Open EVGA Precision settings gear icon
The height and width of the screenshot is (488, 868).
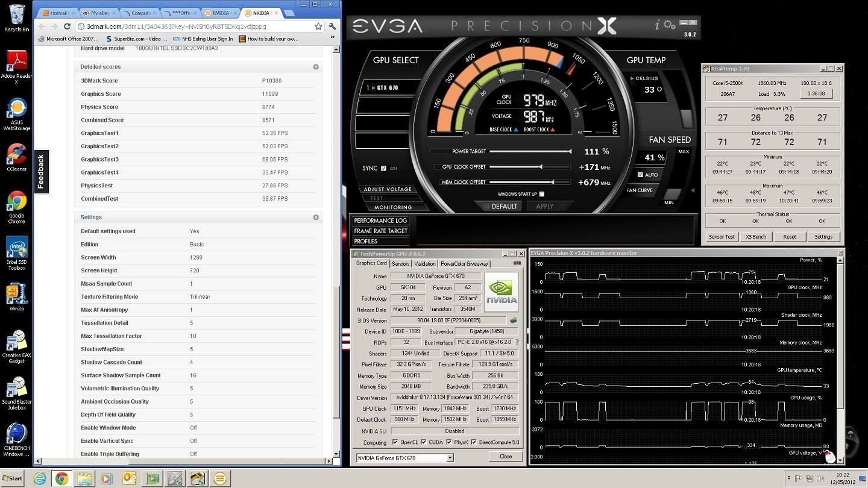pos(669,25)
